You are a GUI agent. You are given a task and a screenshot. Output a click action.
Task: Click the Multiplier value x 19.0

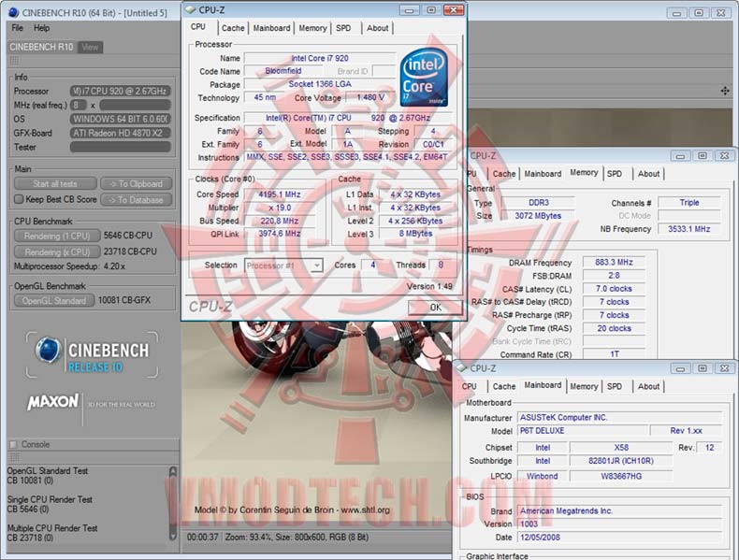click(x=280, y=208)
